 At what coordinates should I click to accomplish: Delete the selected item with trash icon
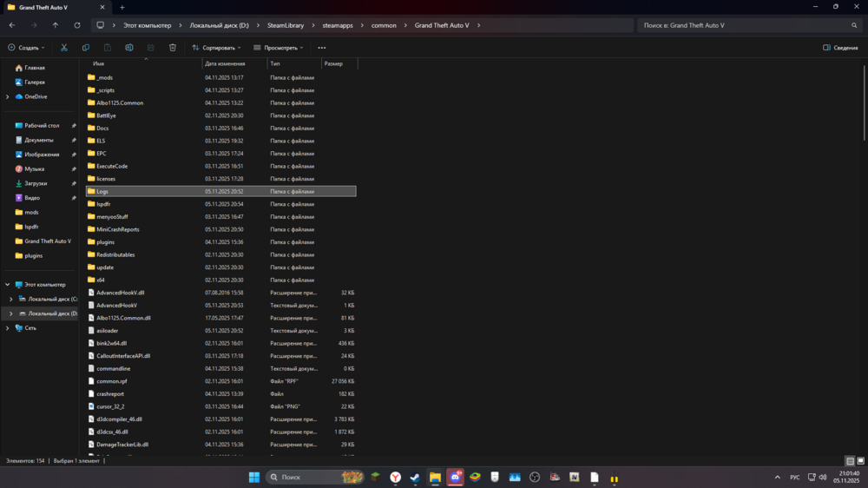click(x=173, y=48)
